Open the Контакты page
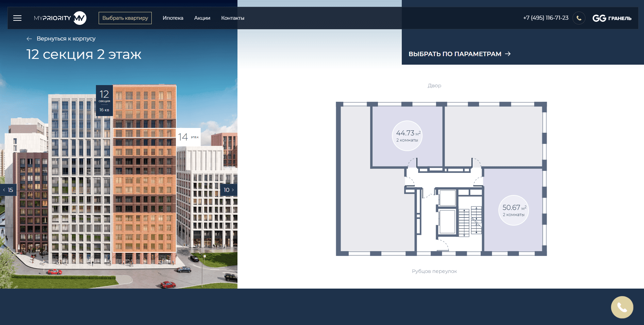The width and height of the screenshot is (644, 325). (x=233, y=18)
